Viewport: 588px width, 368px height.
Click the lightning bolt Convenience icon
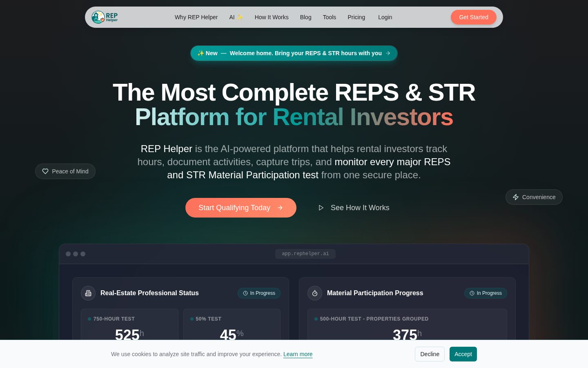point(516,197)
